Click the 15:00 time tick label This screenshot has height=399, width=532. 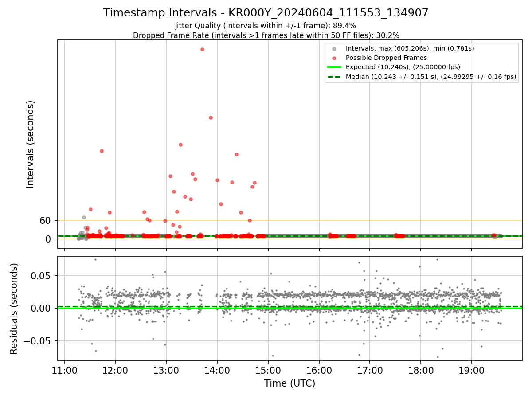pos(268,370)
